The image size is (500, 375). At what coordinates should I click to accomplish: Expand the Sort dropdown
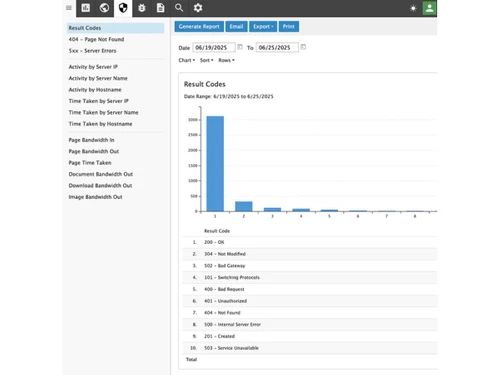pyautogui.click(x=206, y=60)
